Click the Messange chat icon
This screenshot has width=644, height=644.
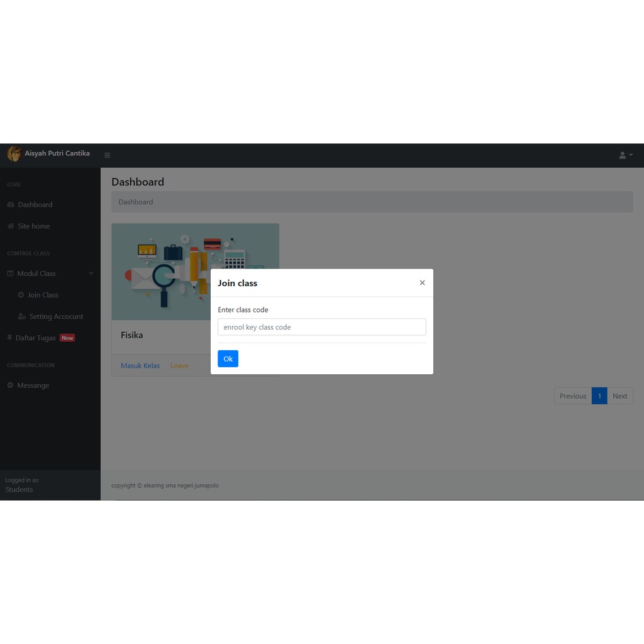point(10,386)
